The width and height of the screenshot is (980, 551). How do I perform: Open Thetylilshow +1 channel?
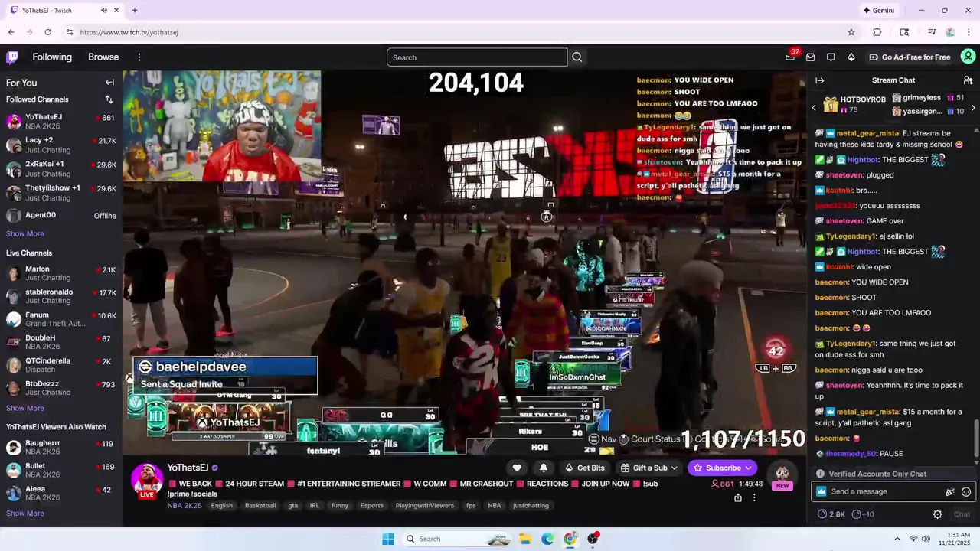click(61, 193)
